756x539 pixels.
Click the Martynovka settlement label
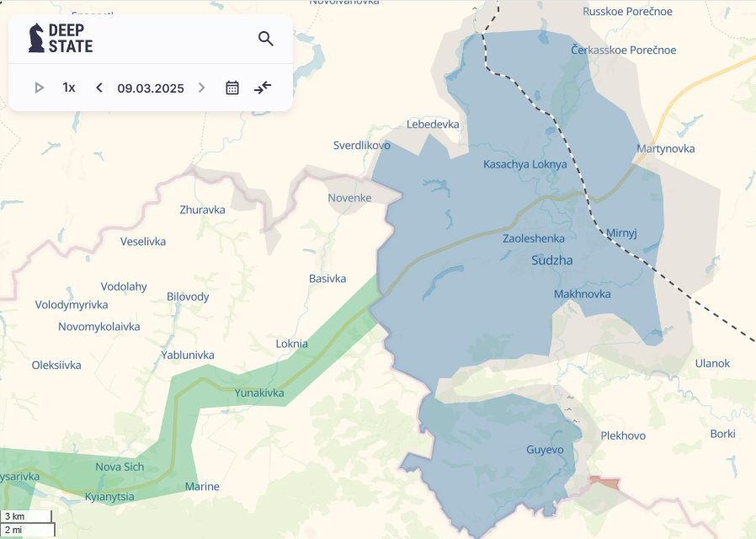pyautogui.click(x=665, y=148)
